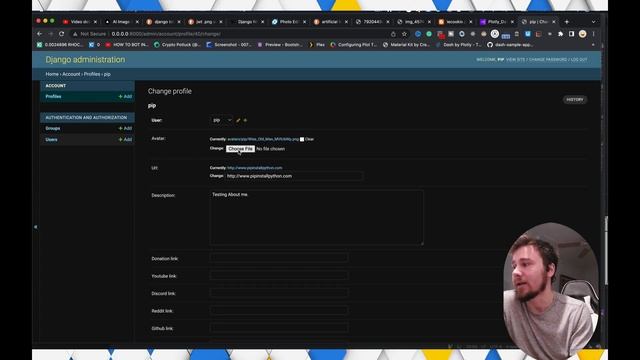This screenshot has height=360, width=640.
Task: Click the pencil icon to edit selected user
Action: click(x=238, y=120)
